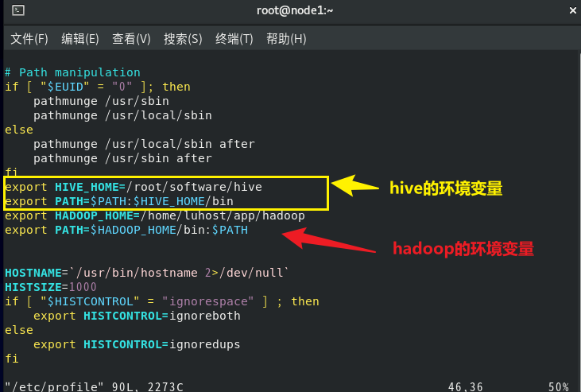The image size is (581, 392).
Task: Click the 'HISTSIZE=1000' line
Action: [51, 287]
